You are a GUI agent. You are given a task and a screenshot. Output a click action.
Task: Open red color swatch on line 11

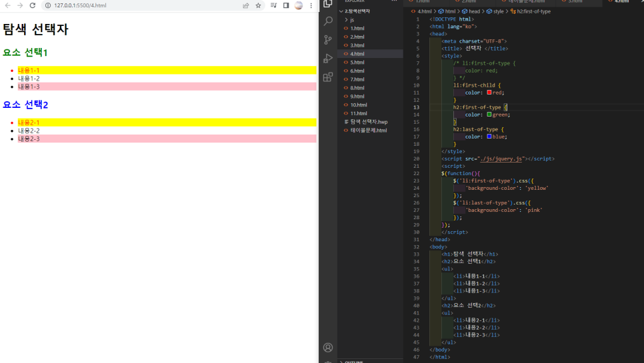[489, 93]
